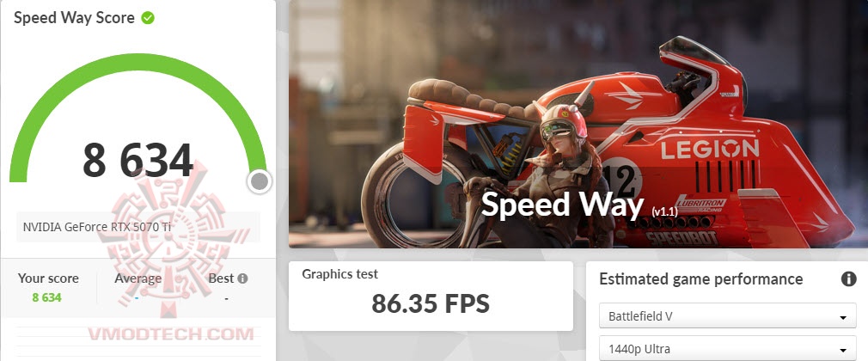Click the 8 634 score number in gauge
The height and width of the screenshot is (361, 868).
tap(138, 160)
